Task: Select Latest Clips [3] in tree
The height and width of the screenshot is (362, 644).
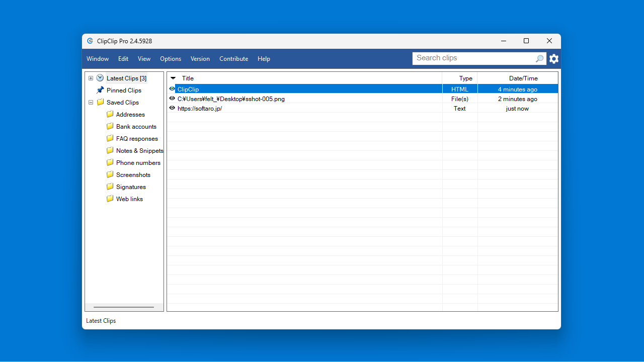Action: pyautogui.click(x=126, y=78)
